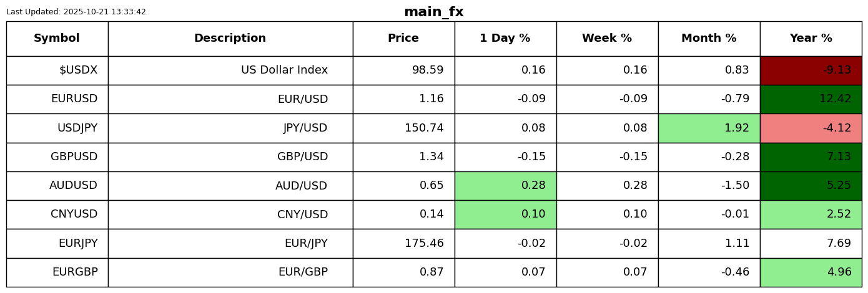Click the US Dollar Index description
This screenshot has width=868, height=293.
pos(284,70)
